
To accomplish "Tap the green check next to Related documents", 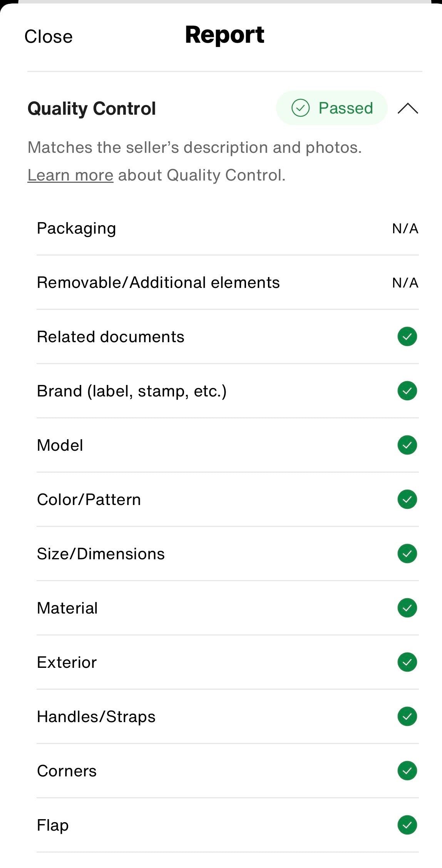I will (407, 336).
